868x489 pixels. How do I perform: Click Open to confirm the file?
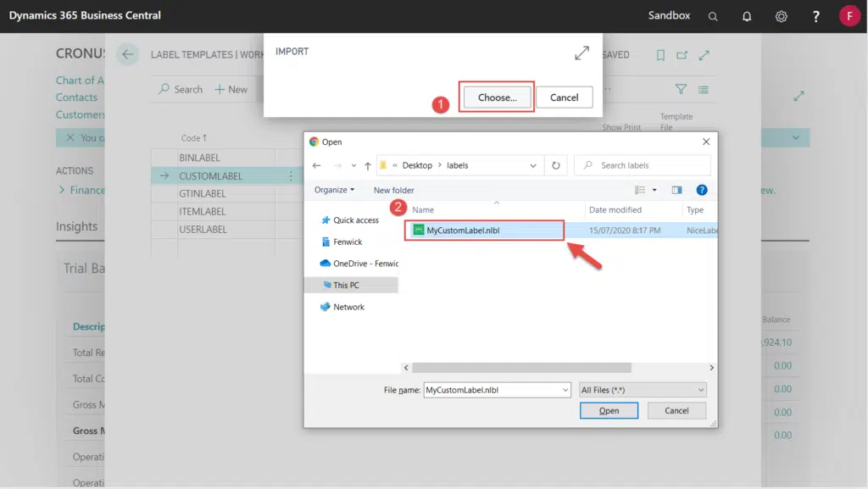[609, 410]
